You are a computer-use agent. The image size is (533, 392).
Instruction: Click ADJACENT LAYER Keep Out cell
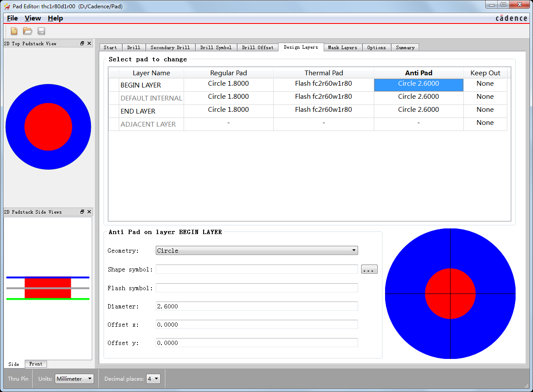coord(485,123)
